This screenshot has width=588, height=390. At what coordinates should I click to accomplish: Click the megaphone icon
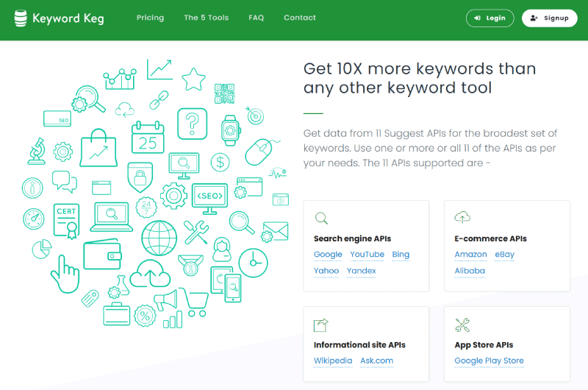tap(165, 300)
